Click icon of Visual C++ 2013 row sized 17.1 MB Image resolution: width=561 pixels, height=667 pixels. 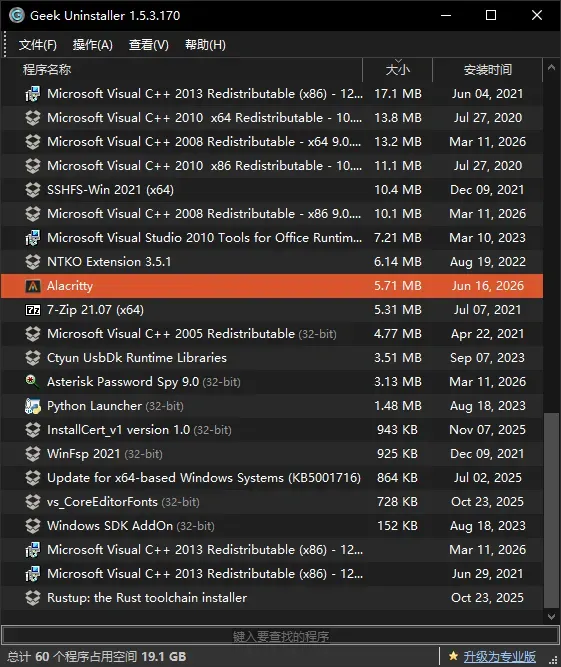pyautogui.click(x=33, y=94)
